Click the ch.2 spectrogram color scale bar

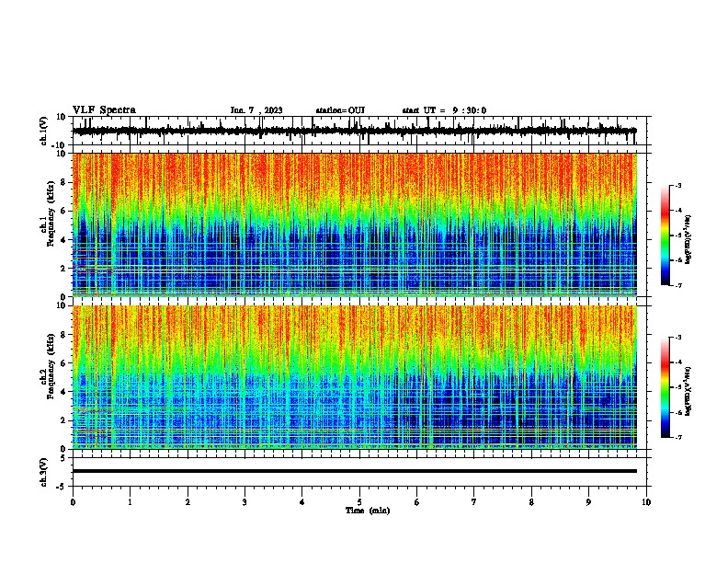(665, 387)
